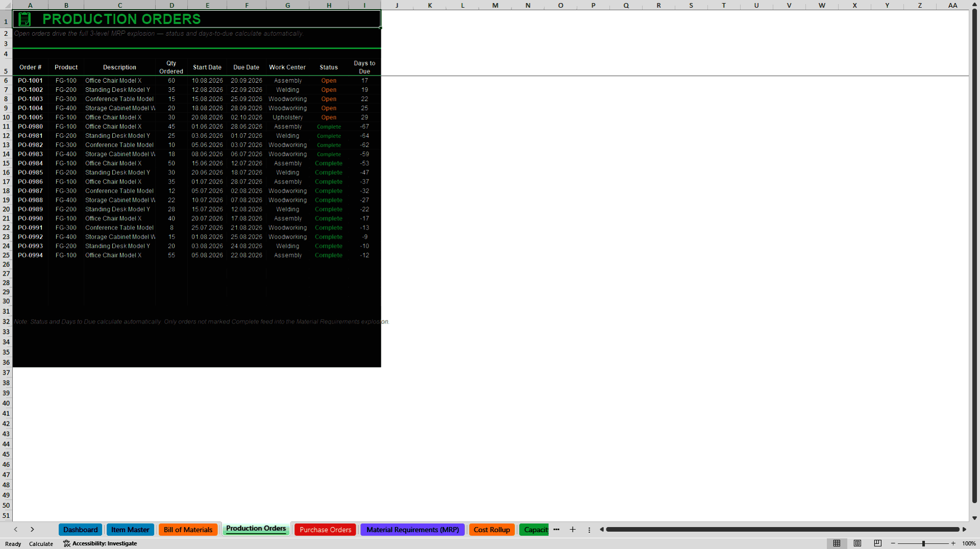Select Welding work center for PO-1002

[287, 90]
